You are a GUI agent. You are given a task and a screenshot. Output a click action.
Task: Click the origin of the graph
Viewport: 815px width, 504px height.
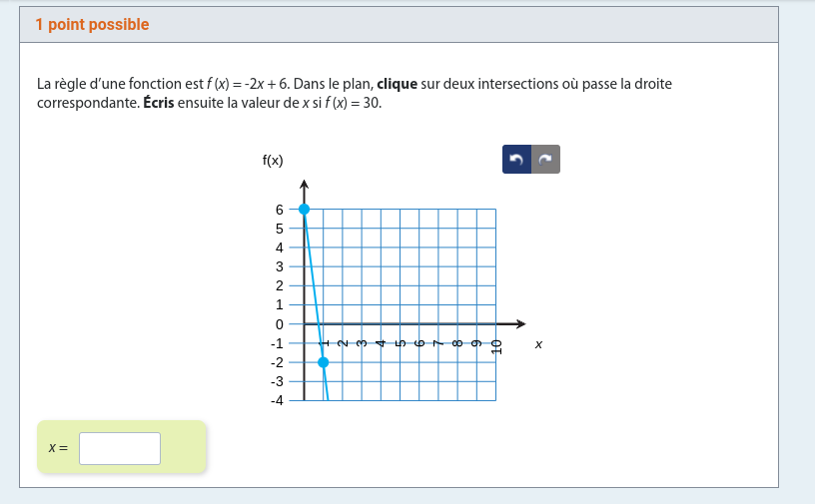(304, 323)
